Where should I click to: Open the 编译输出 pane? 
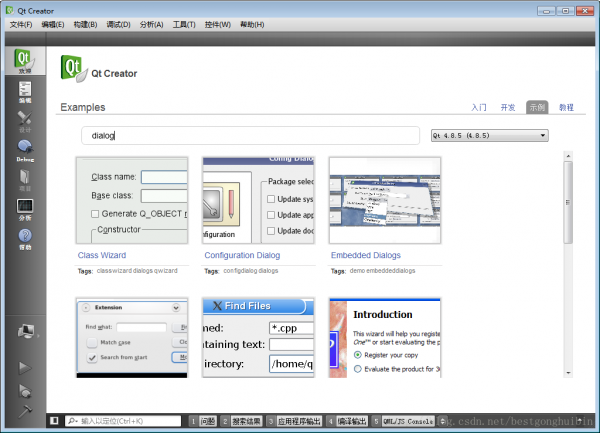click(x=347, y=421)
